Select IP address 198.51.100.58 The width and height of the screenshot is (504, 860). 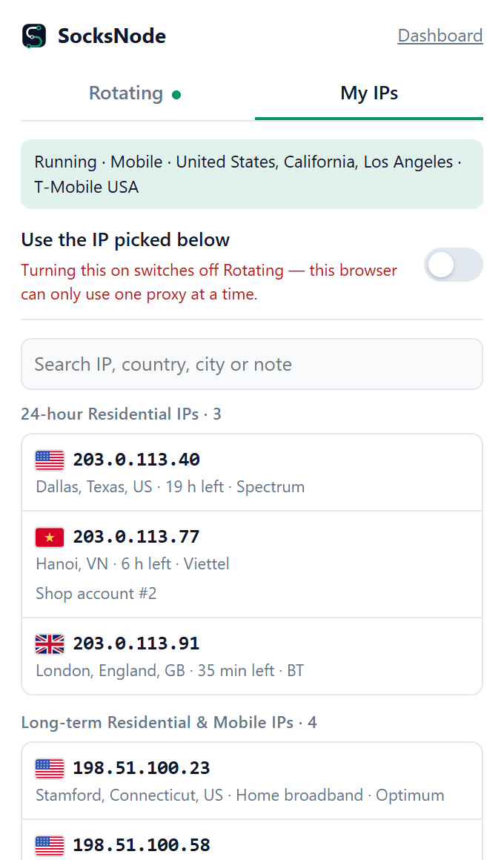click(142, 845)
